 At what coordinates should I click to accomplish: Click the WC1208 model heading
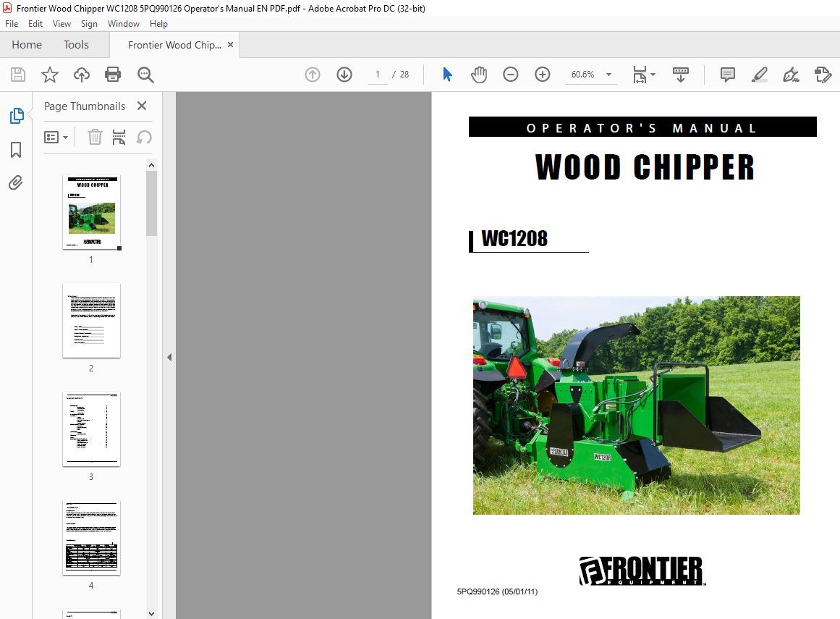point(514,238)
